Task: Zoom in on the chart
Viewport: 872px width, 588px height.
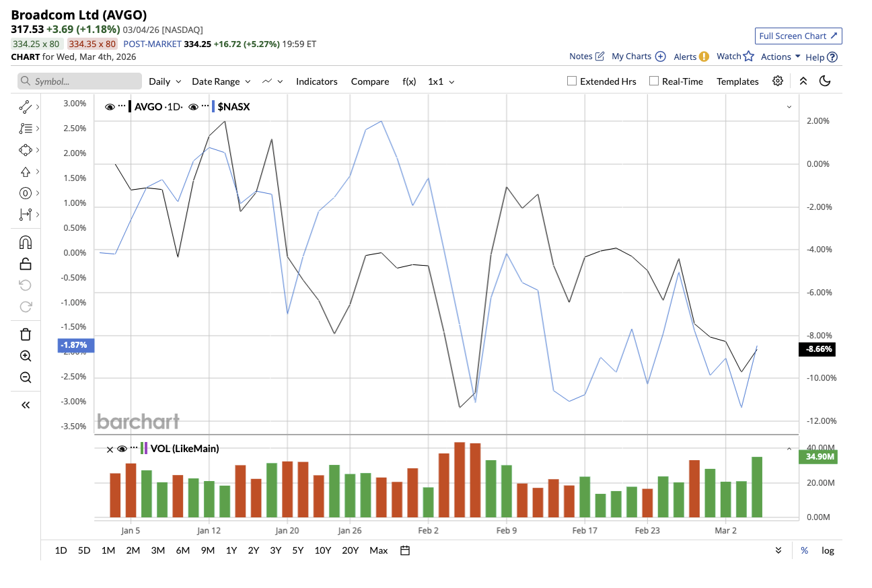Action: pyautogui.click(x=26, y=356)
